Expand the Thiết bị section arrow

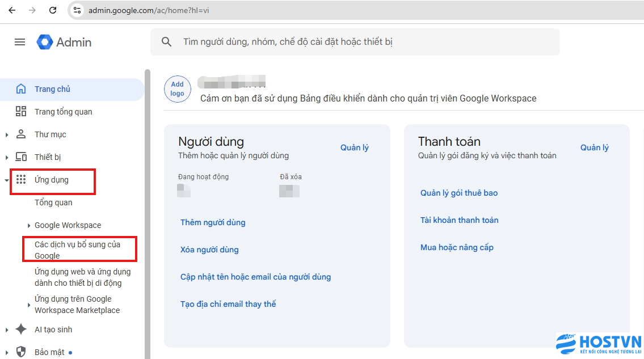(x=7, y=157)
